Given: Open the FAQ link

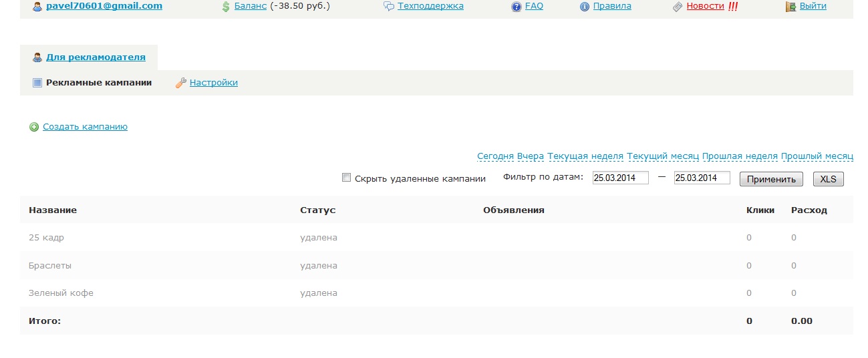Looking at the screenshot, I should point(534,6).
